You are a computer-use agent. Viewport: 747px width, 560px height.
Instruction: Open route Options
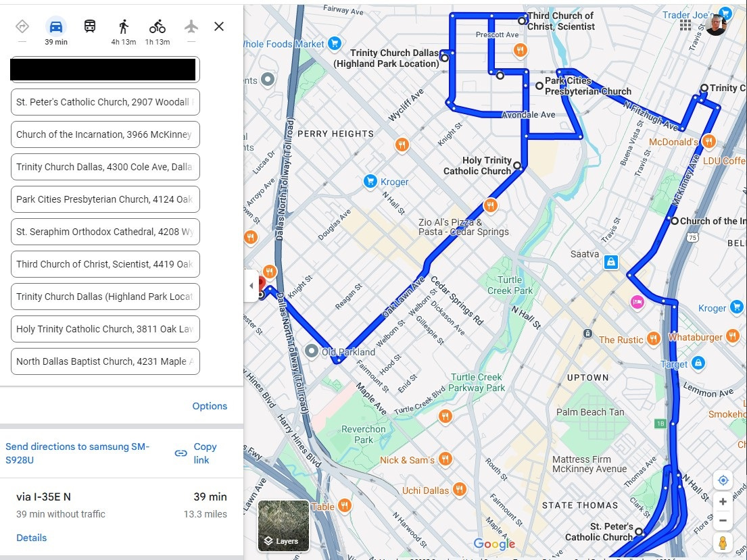tap(210, 406)
